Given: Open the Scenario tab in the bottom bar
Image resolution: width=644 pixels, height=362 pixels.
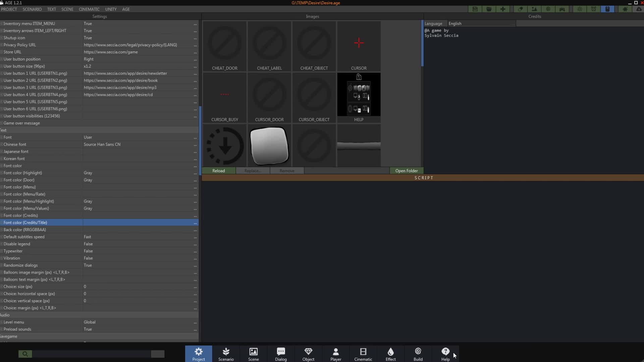Looking at the screenshot, I should [226, 354].
